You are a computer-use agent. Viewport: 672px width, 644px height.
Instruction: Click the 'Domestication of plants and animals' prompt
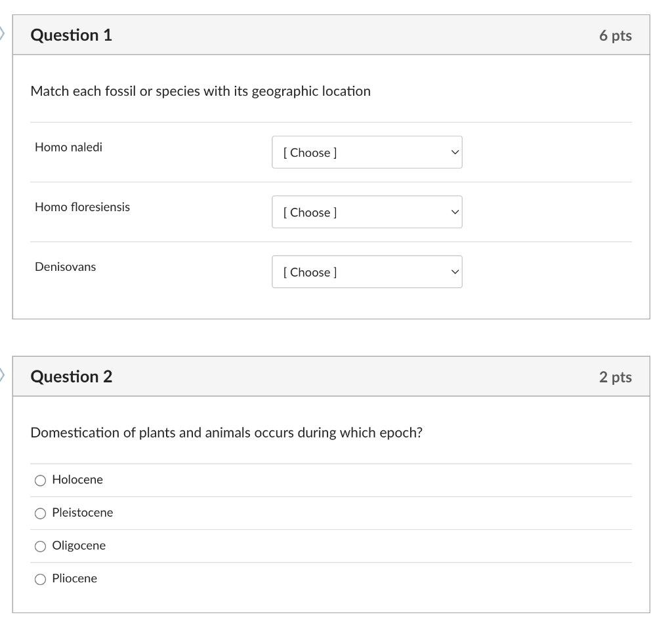(x=226, y=433)
